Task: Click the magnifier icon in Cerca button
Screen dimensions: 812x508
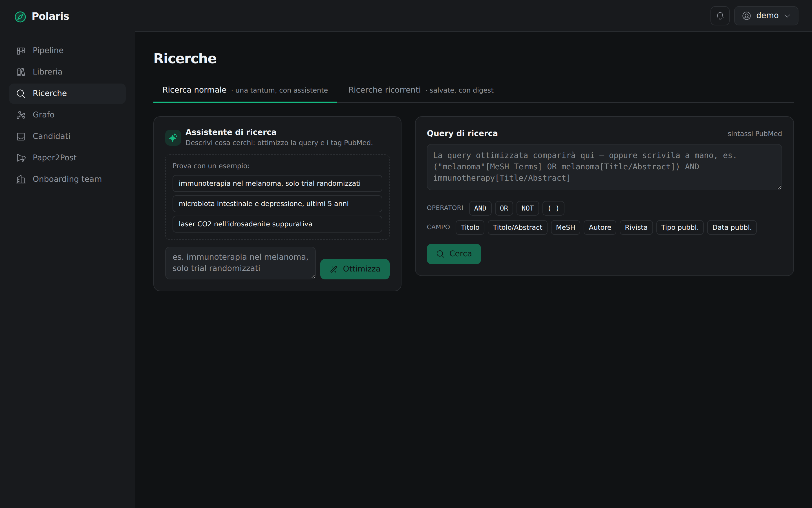Action: pyautogui.click(x=440, y=254)
